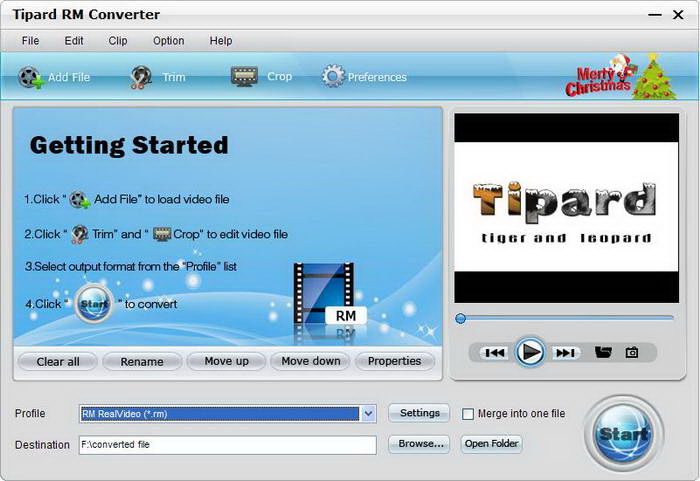The image size is (700, 481).
Task: Skip to next with forward button
Action: pyautogui.click(x=565, y=353)
